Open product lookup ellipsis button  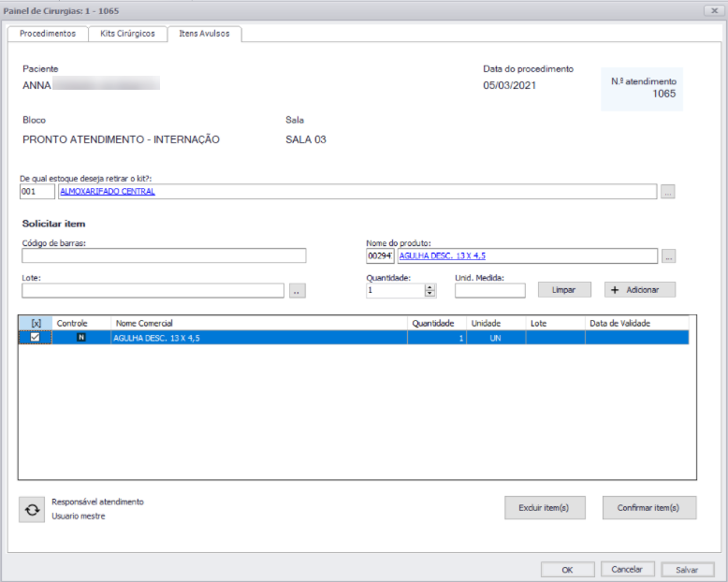(x=668, y=255)
